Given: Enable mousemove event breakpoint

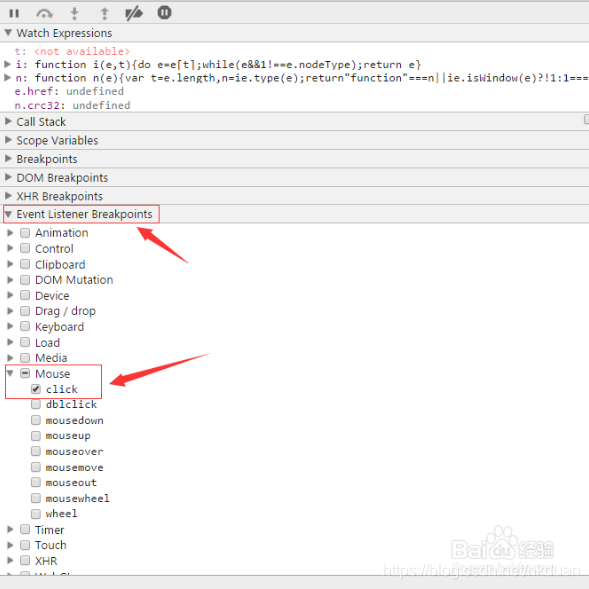Looking at the screenshot, I should (x=36, y=467).
